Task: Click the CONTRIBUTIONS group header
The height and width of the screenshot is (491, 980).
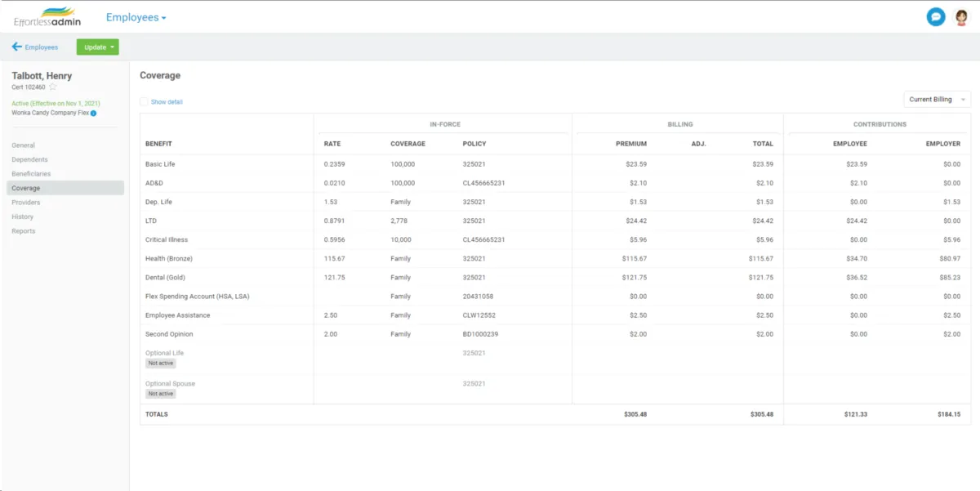Action: coord(880,124)
